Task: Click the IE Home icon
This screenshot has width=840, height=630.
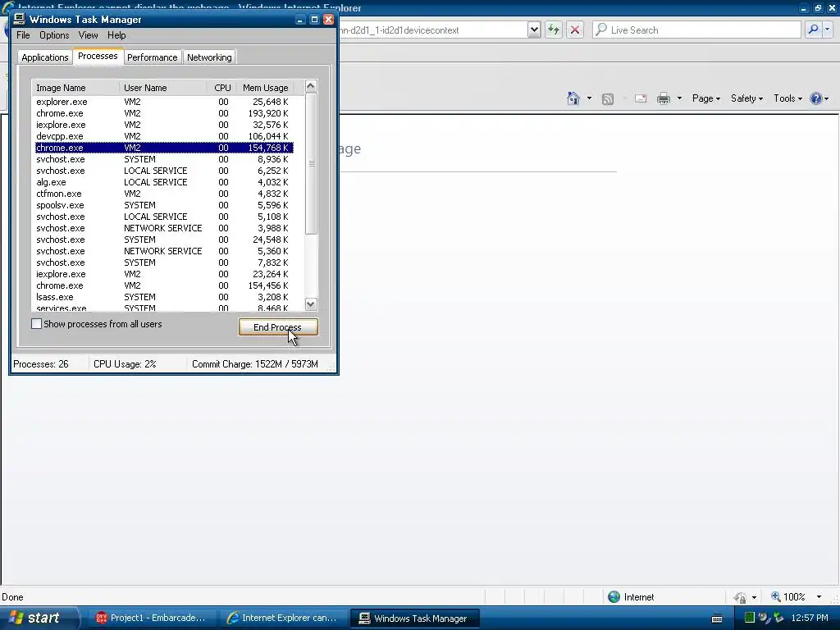Action: tap(573, 98)
